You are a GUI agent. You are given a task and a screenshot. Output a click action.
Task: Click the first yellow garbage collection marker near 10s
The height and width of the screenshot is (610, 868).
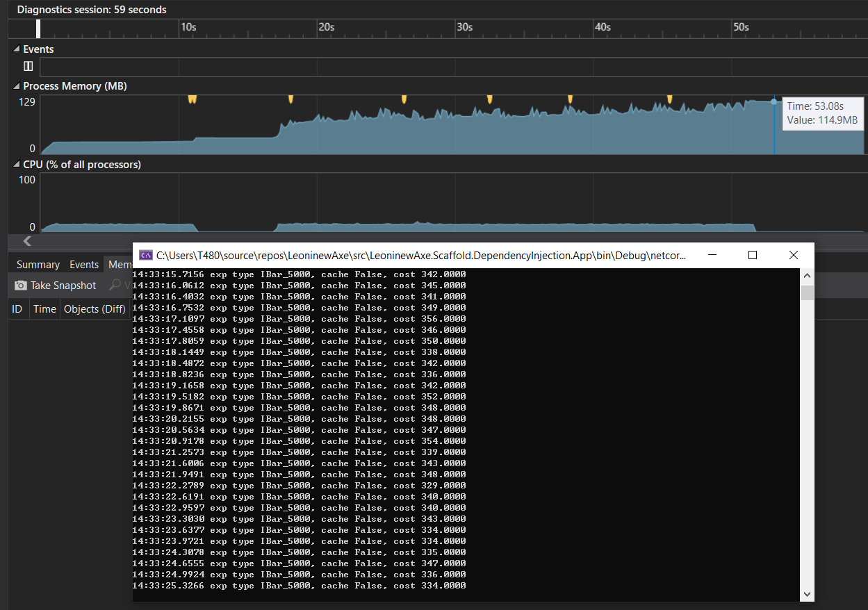(192, 99)
